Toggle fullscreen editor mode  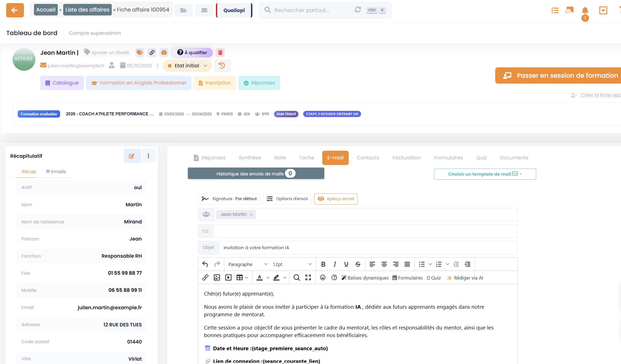308,278
